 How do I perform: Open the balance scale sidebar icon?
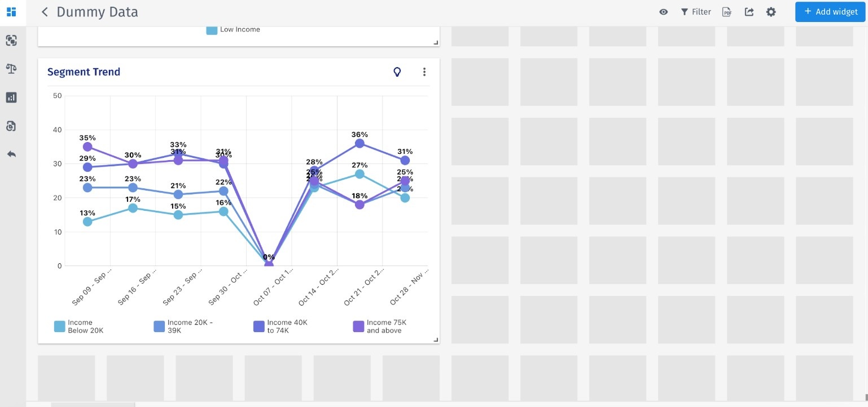pos(11,69)
